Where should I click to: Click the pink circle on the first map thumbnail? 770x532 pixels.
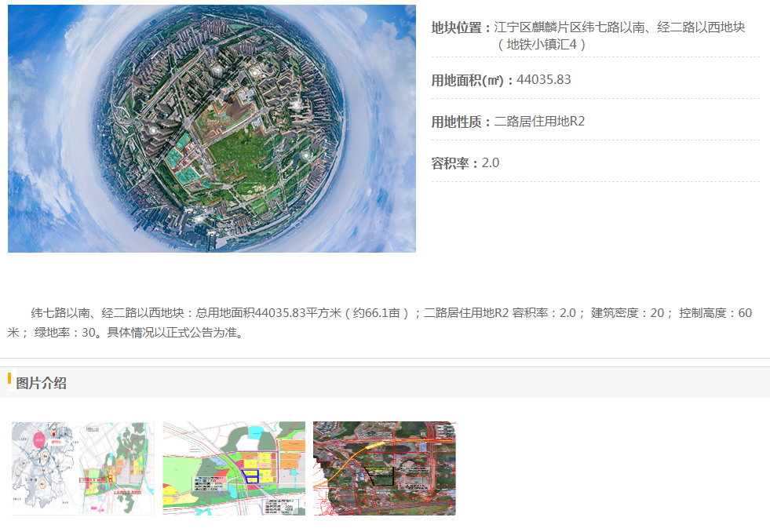(x=38, y=437)
